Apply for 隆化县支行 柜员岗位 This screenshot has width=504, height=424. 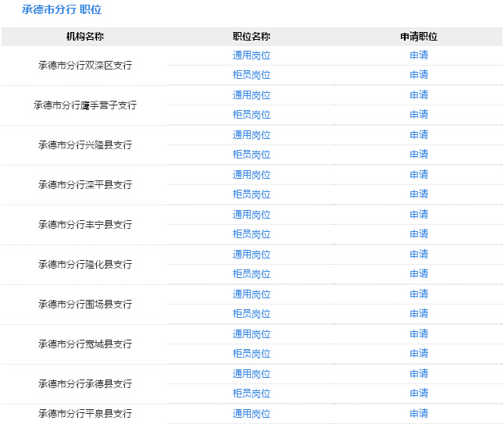419,274
